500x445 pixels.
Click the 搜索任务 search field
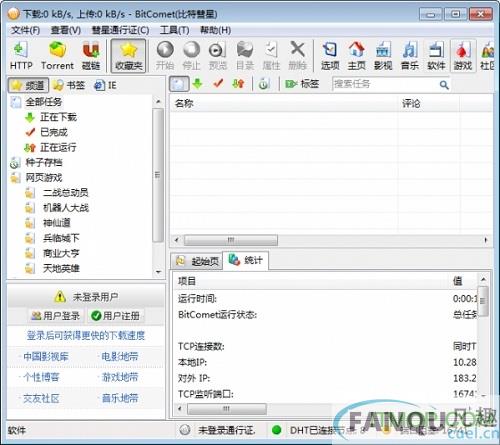click(385, 84)
